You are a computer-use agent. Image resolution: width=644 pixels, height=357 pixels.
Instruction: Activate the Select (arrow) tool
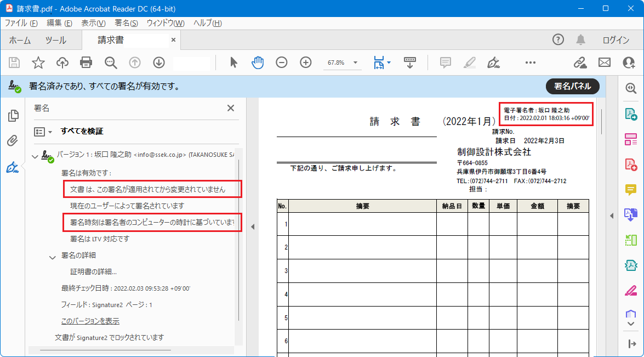pos(233,62)
